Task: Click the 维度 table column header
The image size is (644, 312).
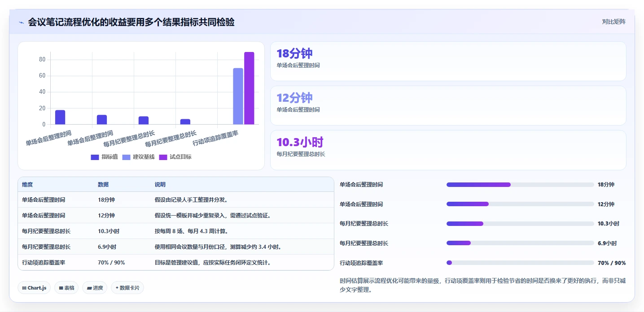Action: point(56,185)
